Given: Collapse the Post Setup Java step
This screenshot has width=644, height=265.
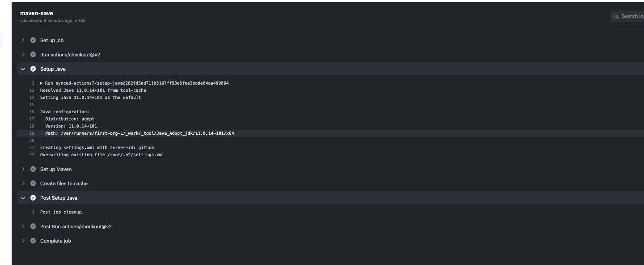Looking at the screenshot, I should click(x=23, y=198).
